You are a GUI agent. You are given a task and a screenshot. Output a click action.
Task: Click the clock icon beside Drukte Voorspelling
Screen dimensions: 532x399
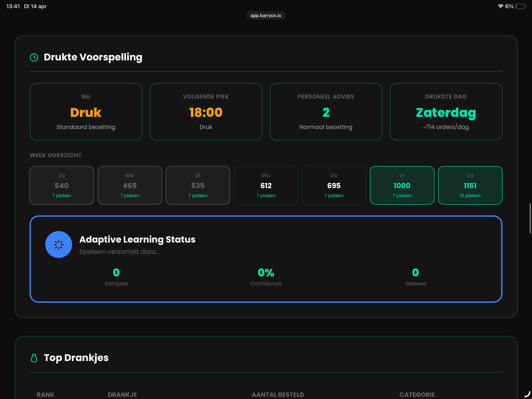(34, 57)
